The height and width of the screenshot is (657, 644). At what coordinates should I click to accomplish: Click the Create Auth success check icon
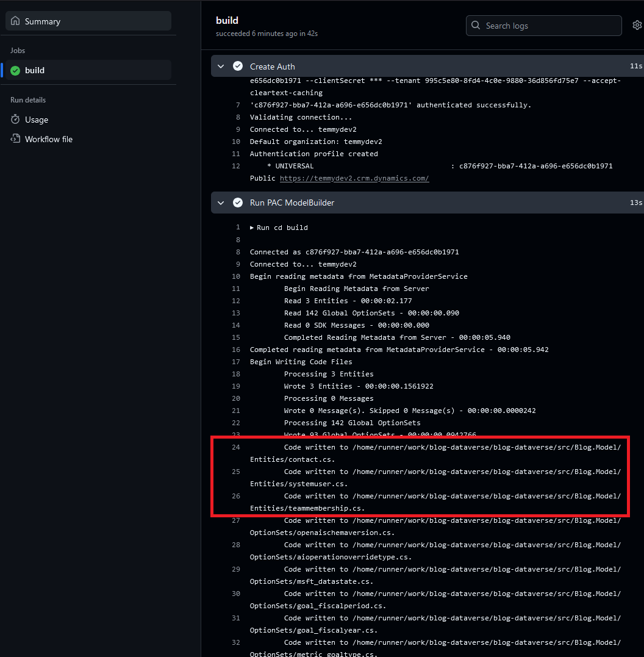[238, 66]
